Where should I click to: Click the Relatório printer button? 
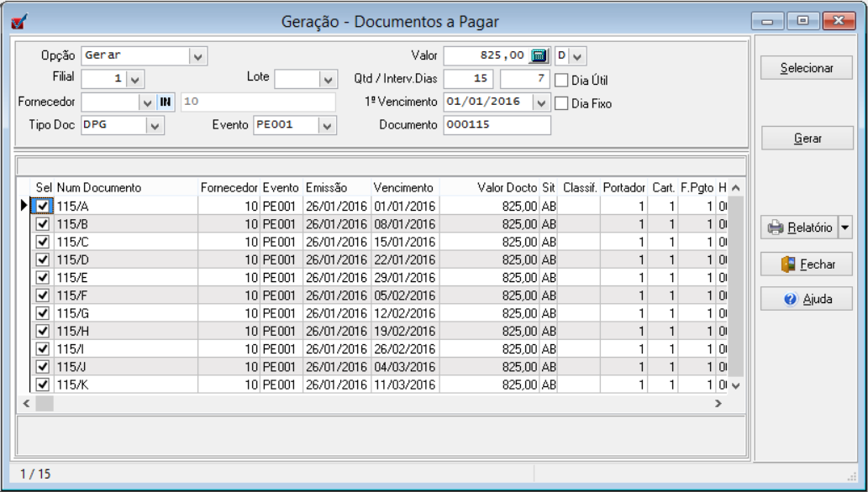(799, 228)
